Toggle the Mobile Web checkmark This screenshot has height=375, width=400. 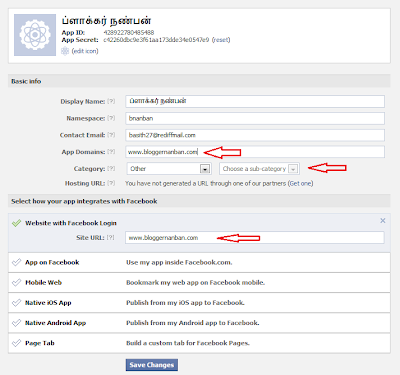[16, 283]
